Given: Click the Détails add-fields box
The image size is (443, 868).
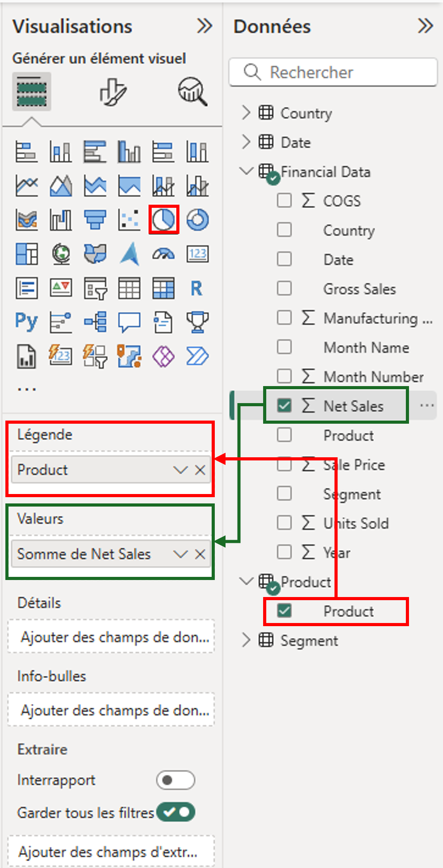Looking at the screenshot, I should [x=111, y=636].
